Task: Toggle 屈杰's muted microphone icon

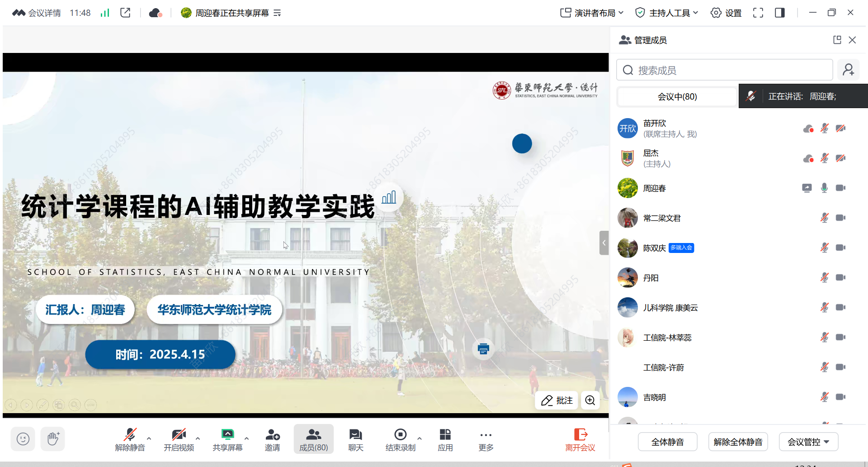Action: [825, 158]
